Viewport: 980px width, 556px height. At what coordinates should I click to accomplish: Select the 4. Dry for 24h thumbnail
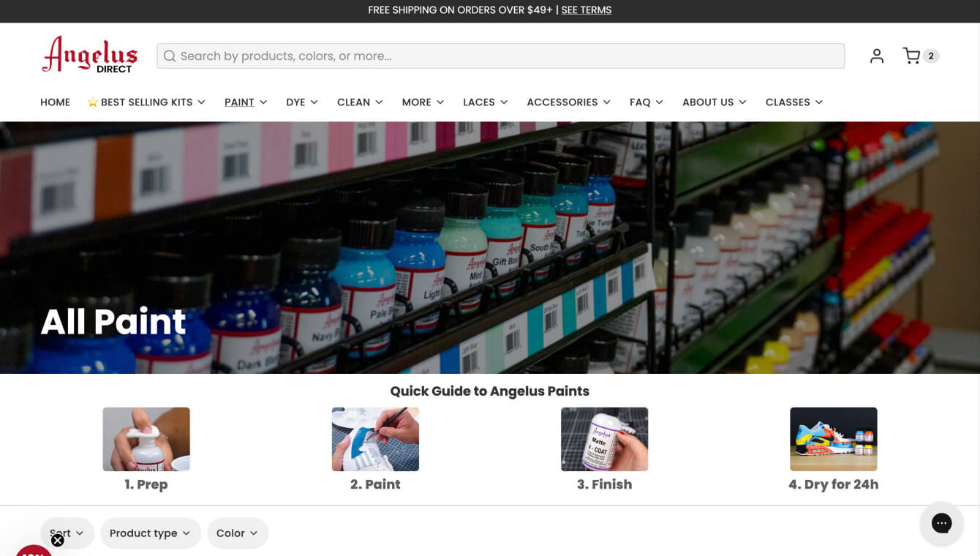[834, 439]
